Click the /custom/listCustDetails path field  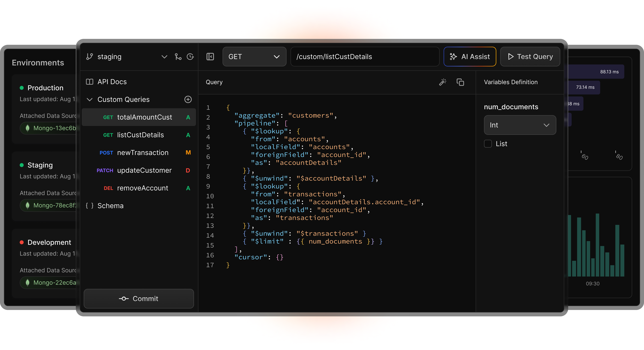click(365, 57)
